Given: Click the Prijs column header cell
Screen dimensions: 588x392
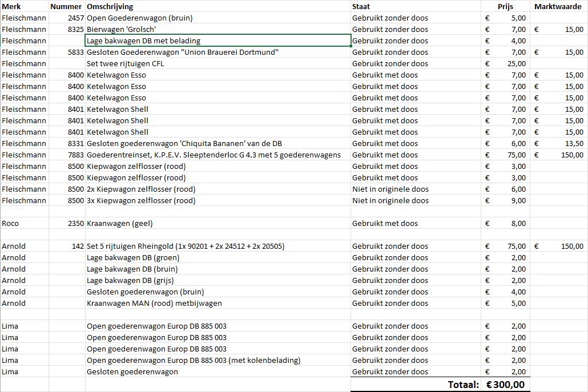Looking at the screenshot, I should click(x=505, y=6).
